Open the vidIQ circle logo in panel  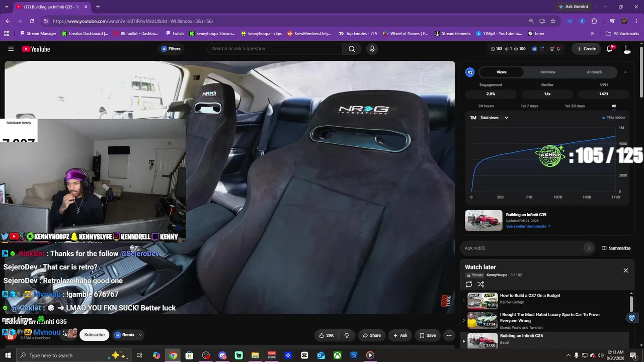point(470,72)
